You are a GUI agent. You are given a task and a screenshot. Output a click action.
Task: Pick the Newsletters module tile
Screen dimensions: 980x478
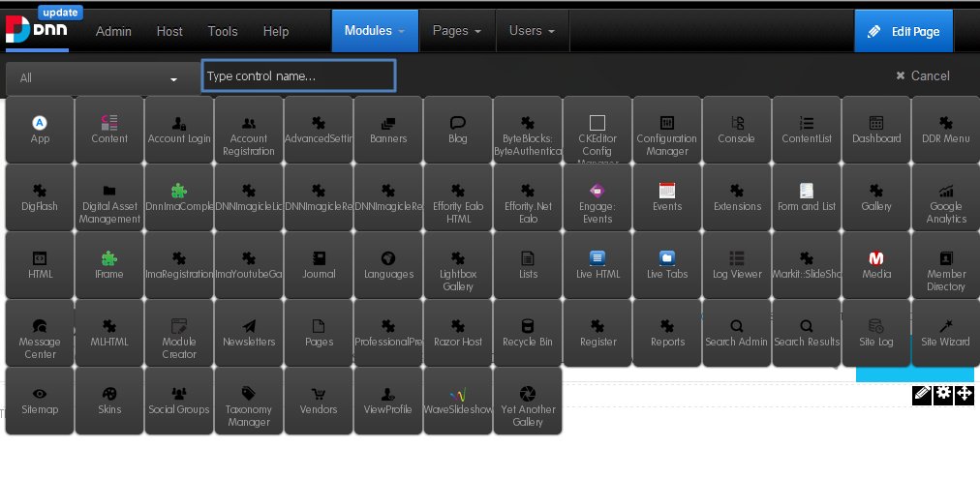[249, 333]
